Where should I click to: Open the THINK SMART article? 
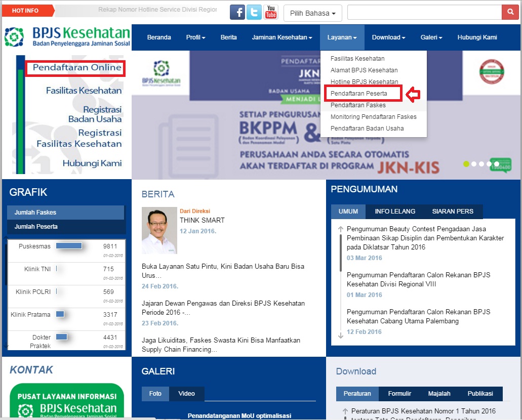point(202,220)
